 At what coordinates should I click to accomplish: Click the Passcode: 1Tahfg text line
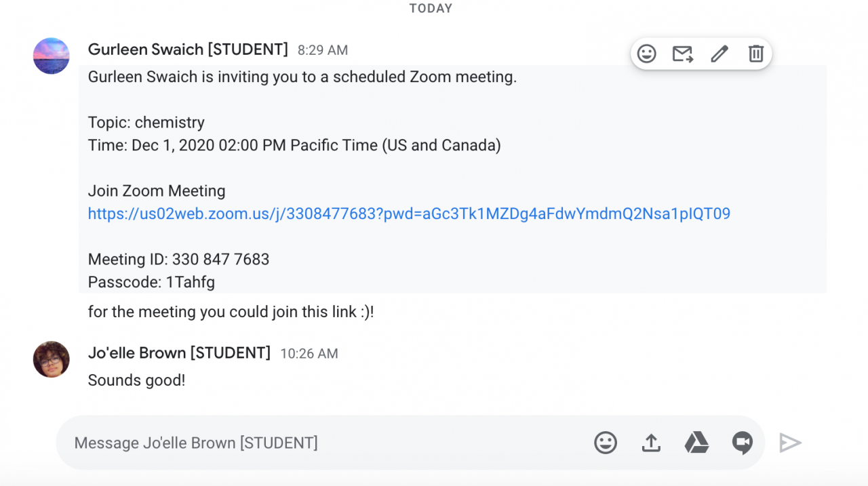151,283
